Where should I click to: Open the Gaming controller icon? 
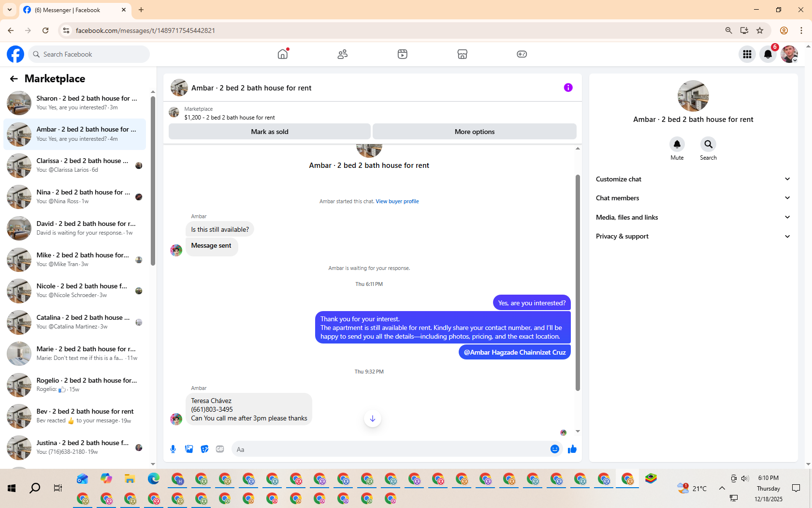[x=522, y=54]
